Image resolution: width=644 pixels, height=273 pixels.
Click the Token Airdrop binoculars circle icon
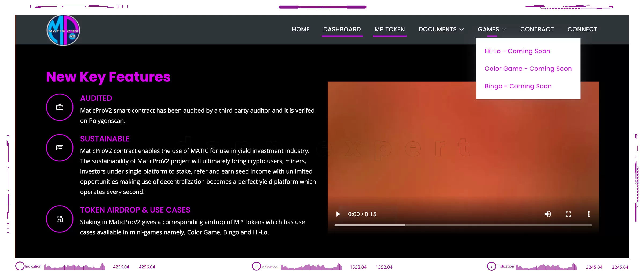60,219
